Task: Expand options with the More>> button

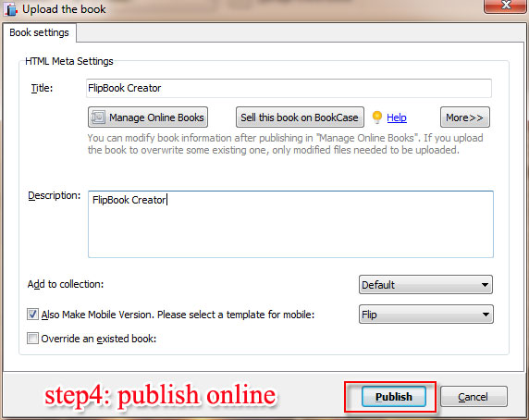Action: coord(464,117)
